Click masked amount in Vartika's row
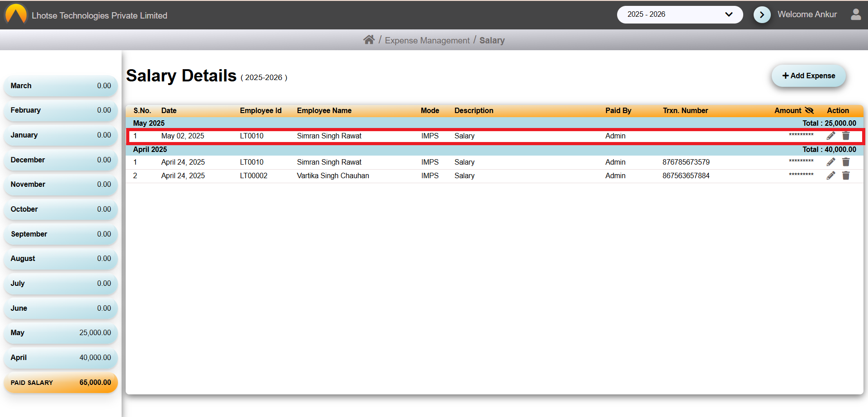 pyautogui.click(x=801, y=175)
